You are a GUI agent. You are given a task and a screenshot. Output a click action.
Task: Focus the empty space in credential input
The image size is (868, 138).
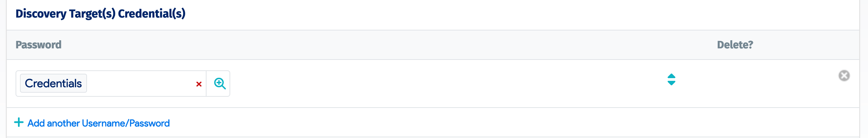(x=139, y=84)
